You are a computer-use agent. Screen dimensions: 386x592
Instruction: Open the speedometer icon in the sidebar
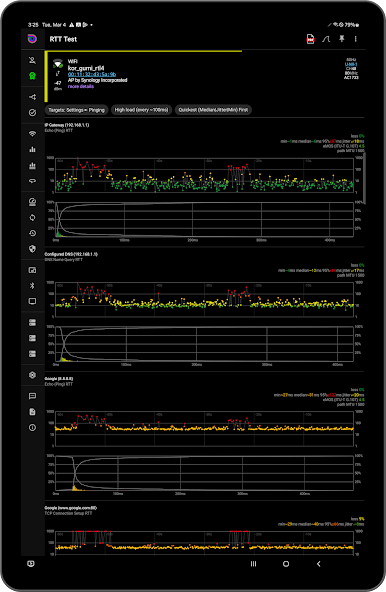click(x=32, y=202)
